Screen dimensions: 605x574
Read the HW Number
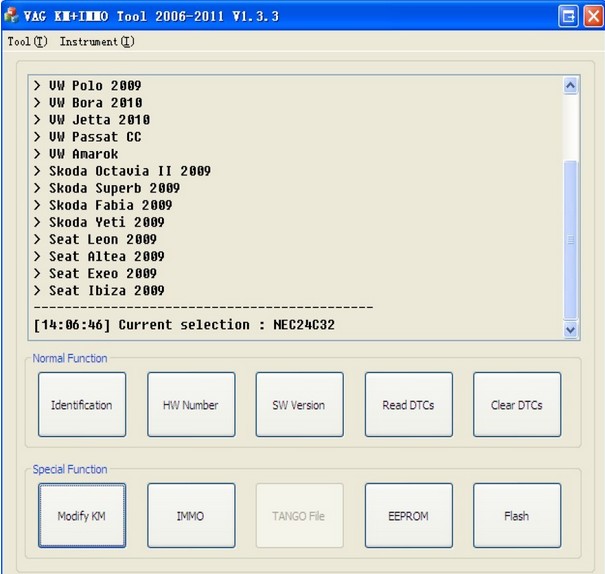pyautogui.click(x=191, y=405)
